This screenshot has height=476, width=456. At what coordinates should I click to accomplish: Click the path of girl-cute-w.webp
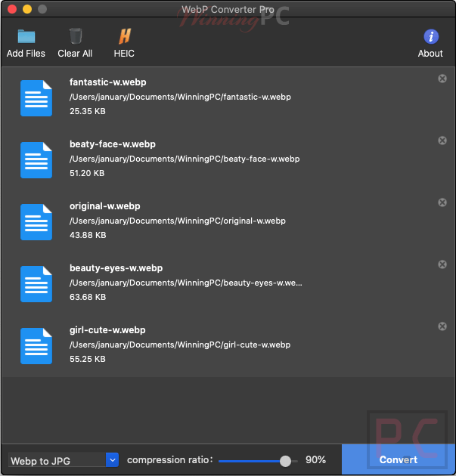tap(180, 345)
